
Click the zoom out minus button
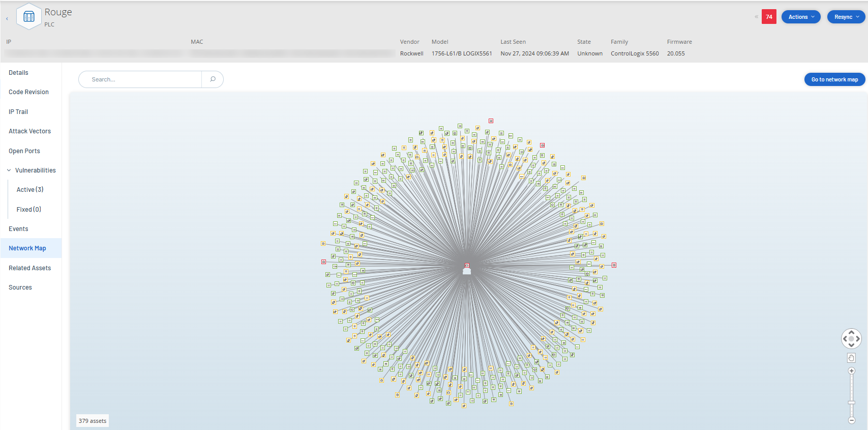[852, 420]
